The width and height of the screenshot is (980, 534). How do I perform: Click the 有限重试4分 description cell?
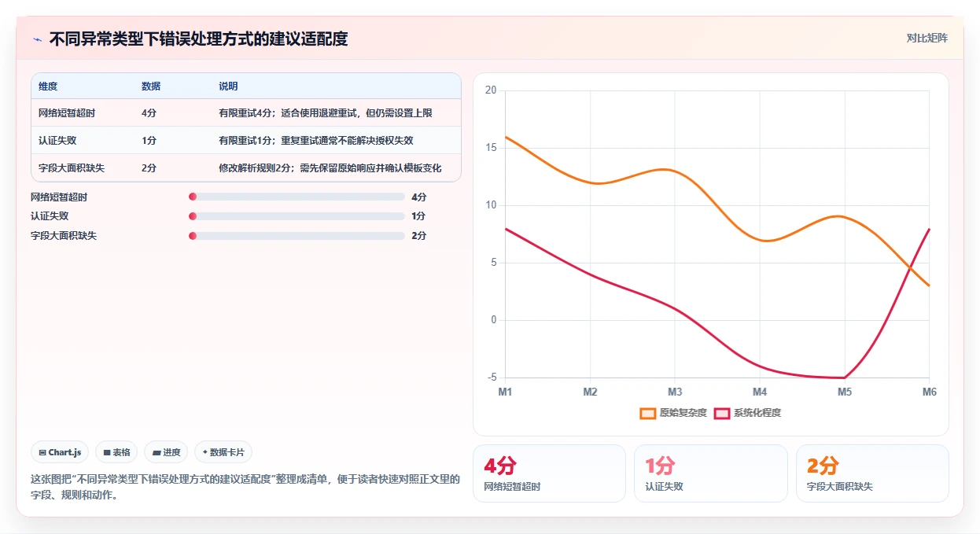(326, 113)
